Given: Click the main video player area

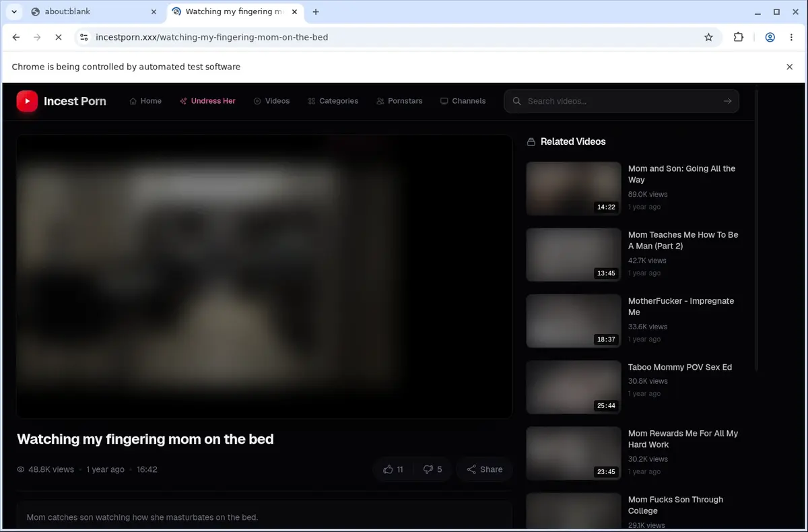Looking at the screenshot, I should point(265,276).
